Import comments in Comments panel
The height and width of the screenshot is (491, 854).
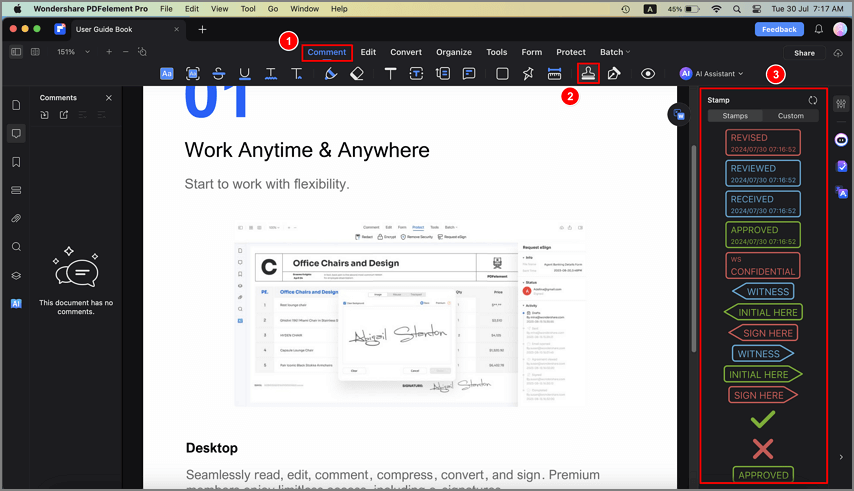(x=45, y=115)
